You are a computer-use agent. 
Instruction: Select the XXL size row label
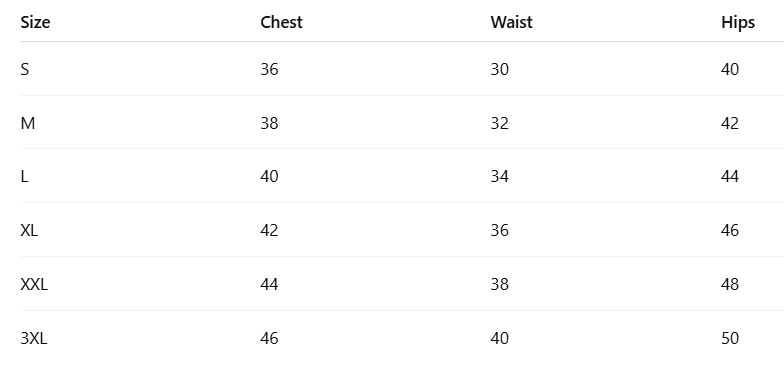click(x=34, y=284)
